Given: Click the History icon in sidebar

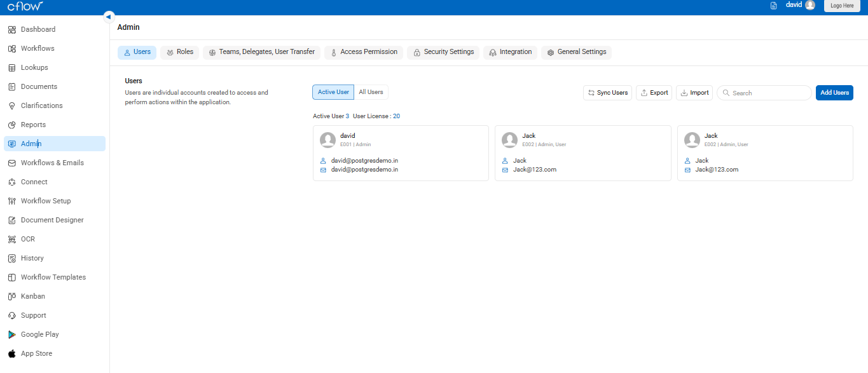Looking at the screenshot, I should coord(12,258).
